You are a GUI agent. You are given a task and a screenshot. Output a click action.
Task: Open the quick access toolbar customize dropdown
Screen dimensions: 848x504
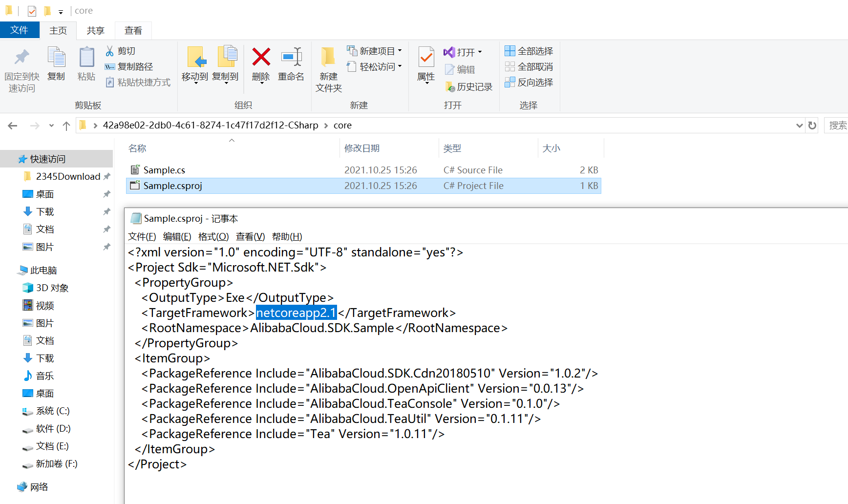click(61, 12)
